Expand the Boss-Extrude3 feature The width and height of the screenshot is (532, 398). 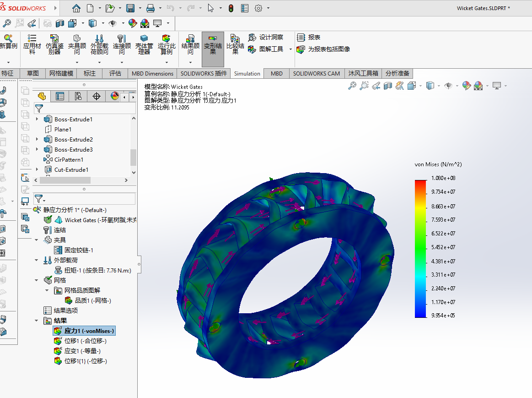pyautogui.click(x=37, y=149)
